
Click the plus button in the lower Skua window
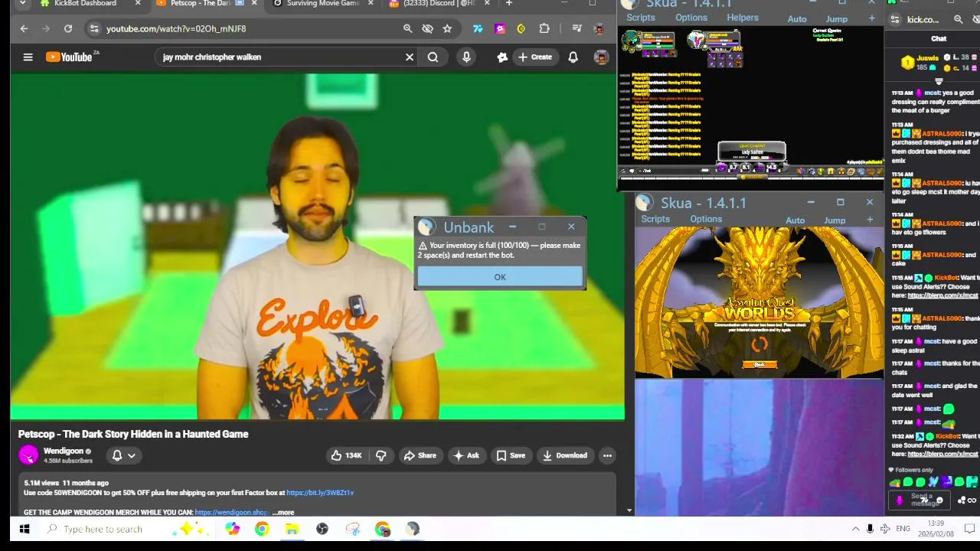(x=870, y=220)
